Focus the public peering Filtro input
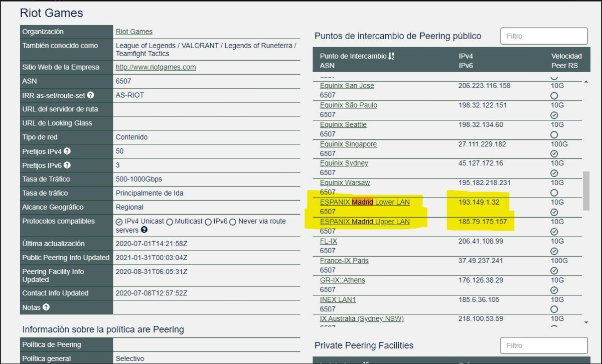 (x=544, y=36)
